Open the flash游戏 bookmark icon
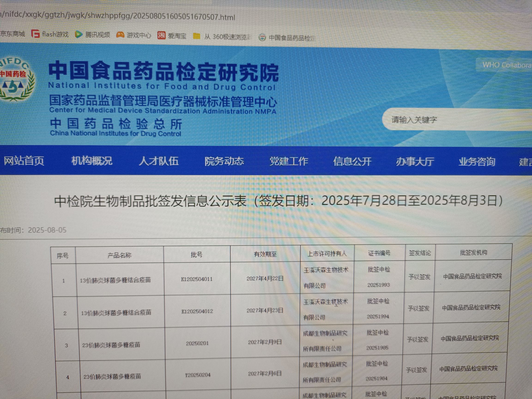 click(35, 34)
